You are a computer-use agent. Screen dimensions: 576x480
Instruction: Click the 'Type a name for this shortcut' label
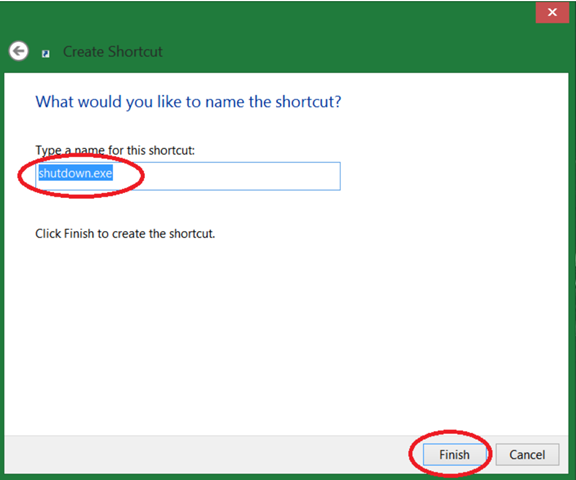click(x=115, y=150)
